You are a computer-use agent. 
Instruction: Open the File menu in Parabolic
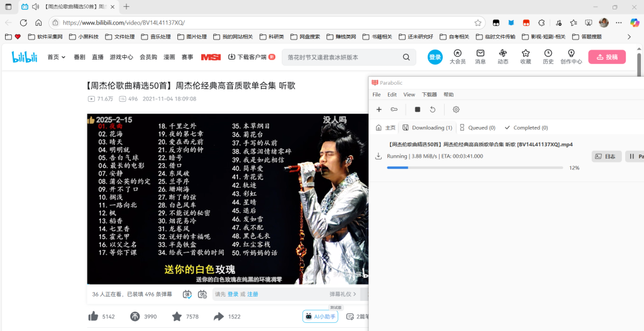point(377,95)
